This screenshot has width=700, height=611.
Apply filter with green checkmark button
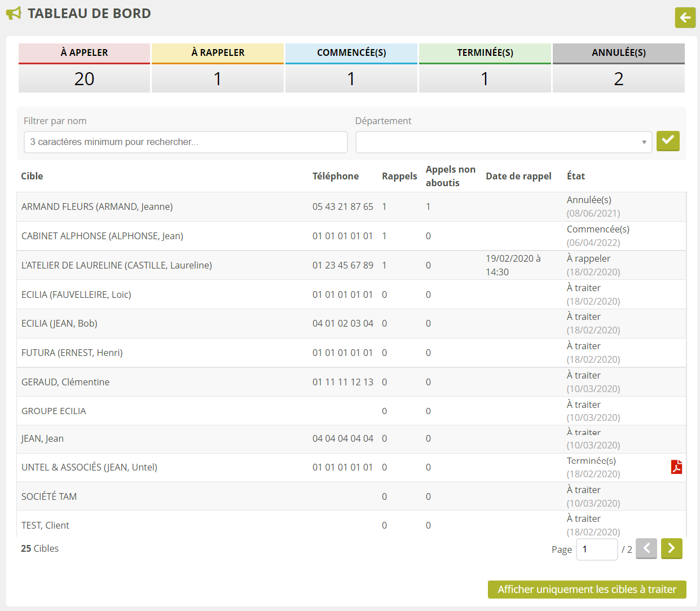(x=667, y=141)
